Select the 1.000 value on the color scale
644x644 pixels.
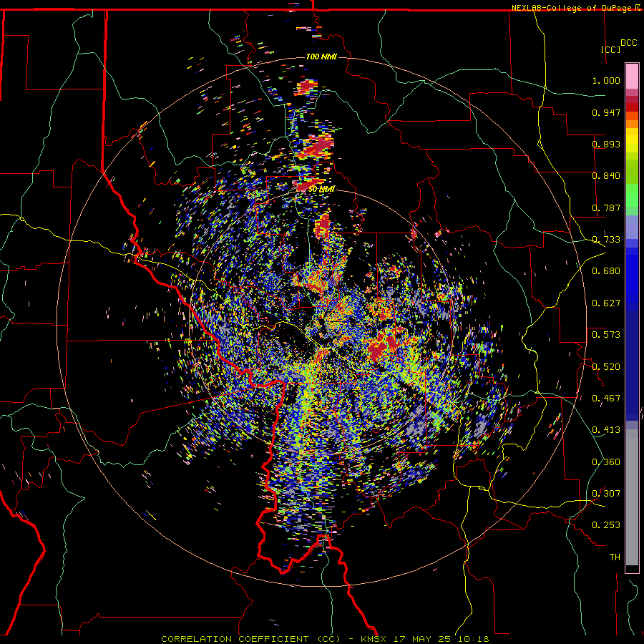pos(606,80)
